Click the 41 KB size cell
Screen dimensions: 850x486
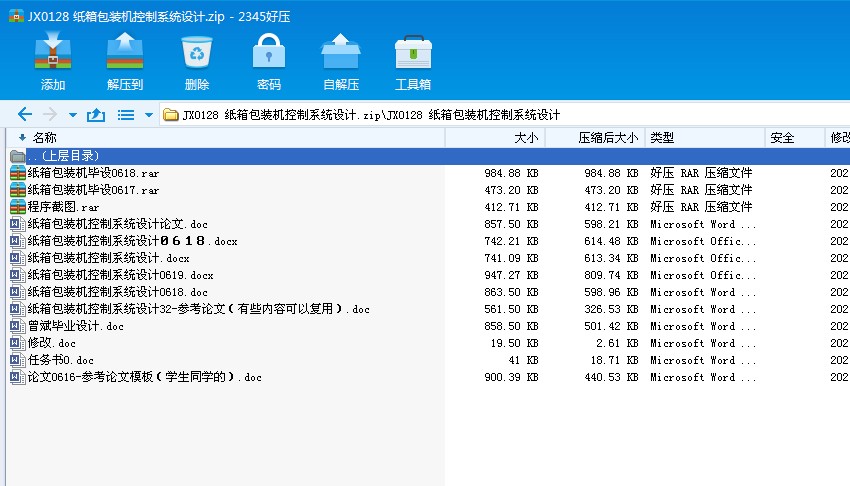[x=523, y=360]
